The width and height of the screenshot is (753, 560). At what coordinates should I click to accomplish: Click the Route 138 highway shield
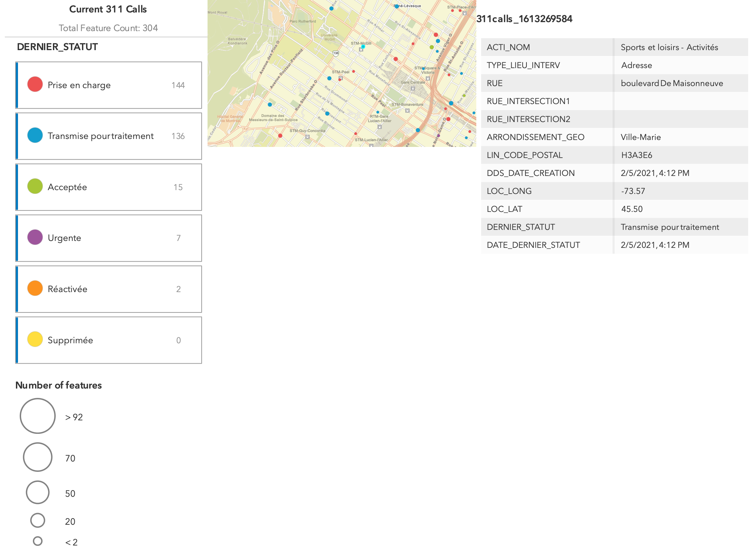(x=336, y=53)
